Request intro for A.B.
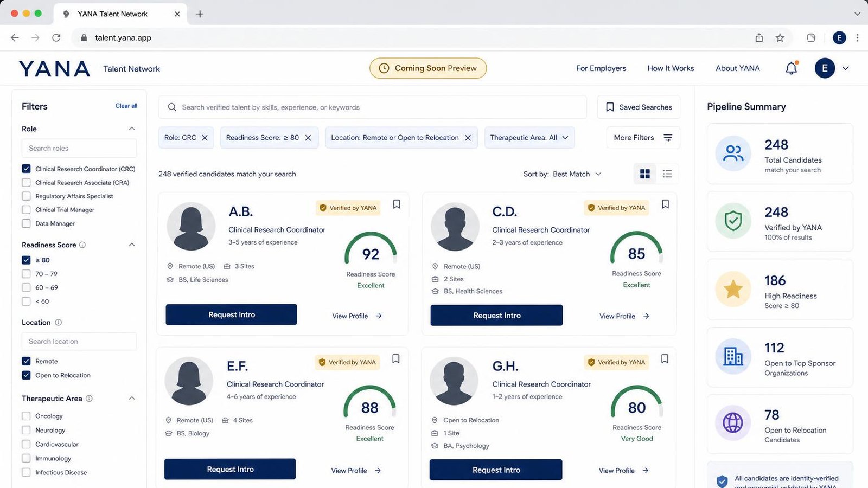 point(232,314)
